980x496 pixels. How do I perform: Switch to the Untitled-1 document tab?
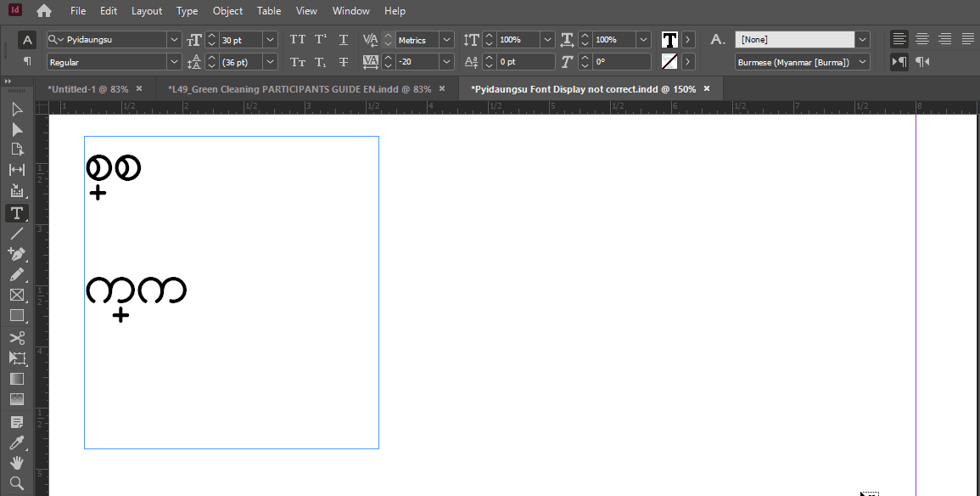[x=88, y=89]
